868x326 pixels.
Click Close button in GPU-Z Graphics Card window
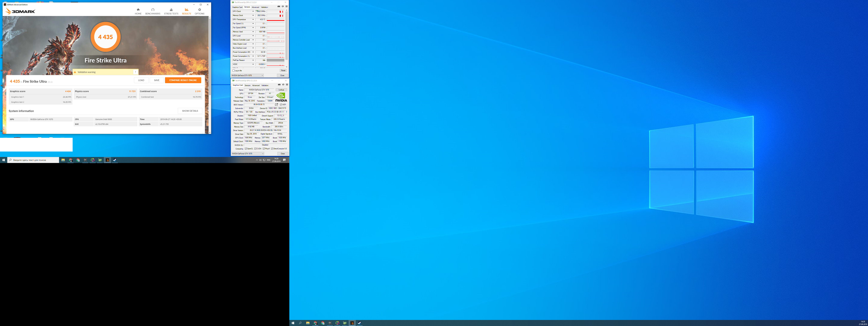pyautogui.click(x=283, y=153)
